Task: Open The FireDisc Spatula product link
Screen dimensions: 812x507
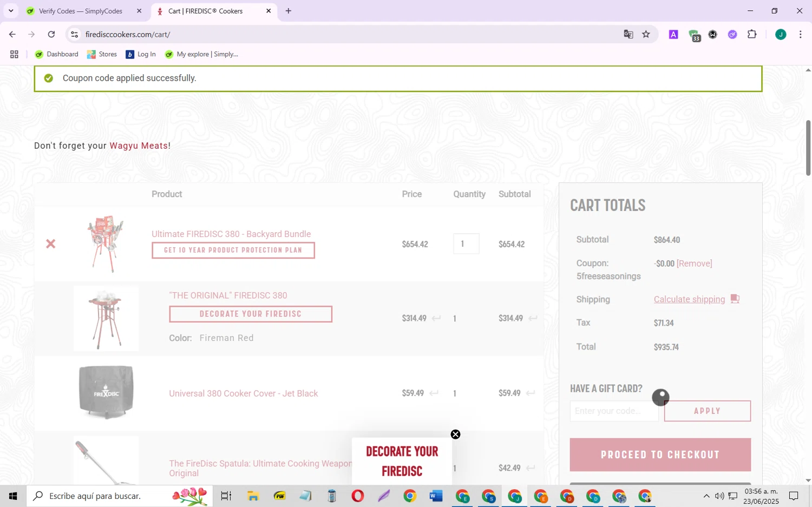Action: coord(260,468)
